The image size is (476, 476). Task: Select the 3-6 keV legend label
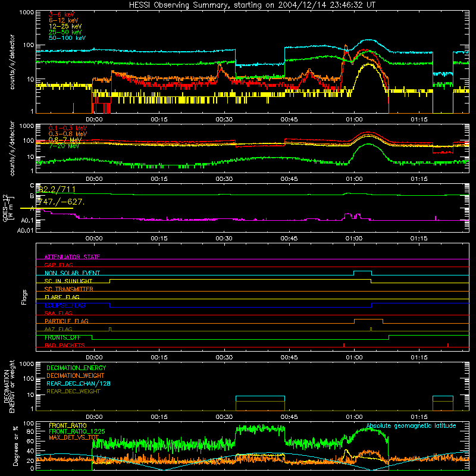[x=61, y=14]
